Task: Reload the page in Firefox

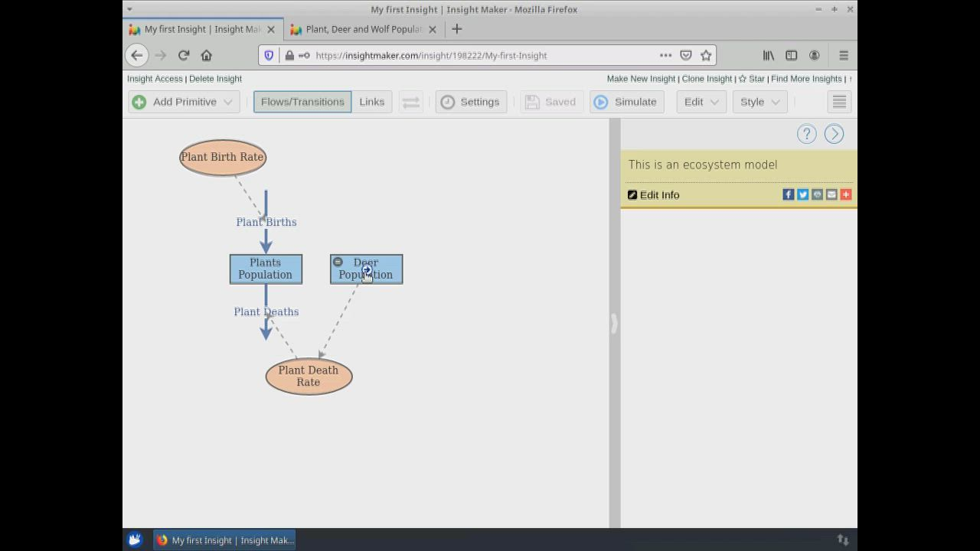Action: tap(184, 55)
